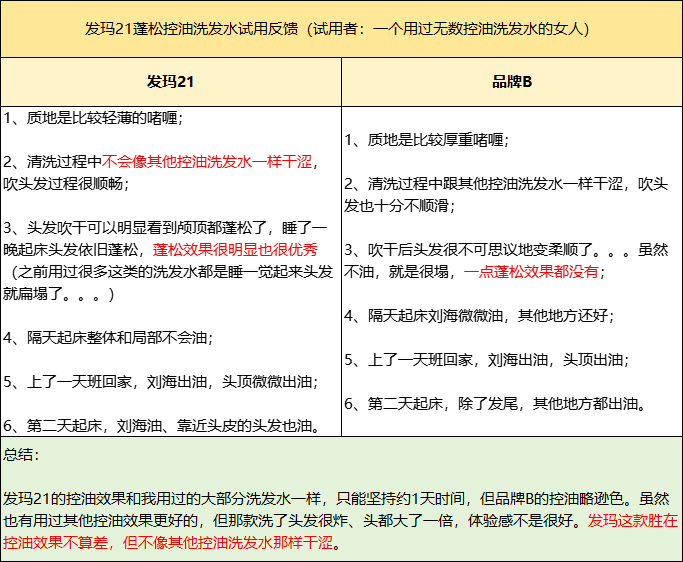Select '4、隔天起床整体和局部不会油;'
683x562 pixels.
108,338
